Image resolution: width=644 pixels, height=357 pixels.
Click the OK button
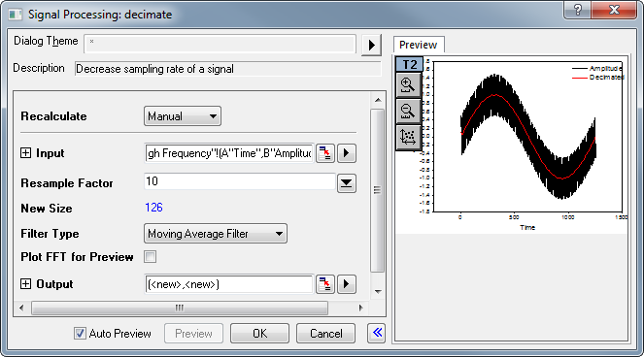tap(259, 333)
